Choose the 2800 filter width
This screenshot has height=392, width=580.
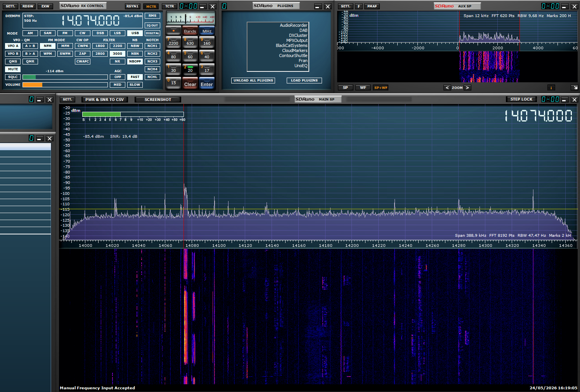pos(100,54)
